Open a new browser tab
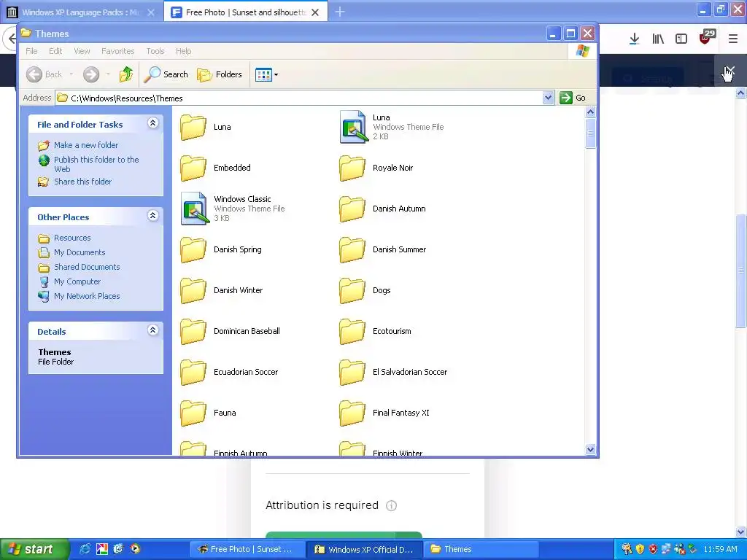This screenshot has width=747, height=560. pos(340,12)
